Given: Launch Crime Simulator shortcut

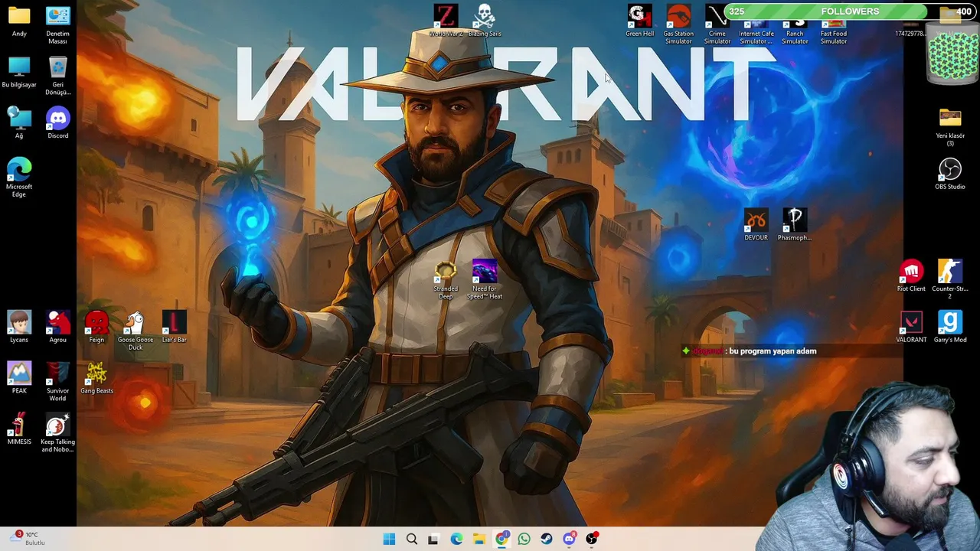Looking at the screenshot, I should coord(717,24).
